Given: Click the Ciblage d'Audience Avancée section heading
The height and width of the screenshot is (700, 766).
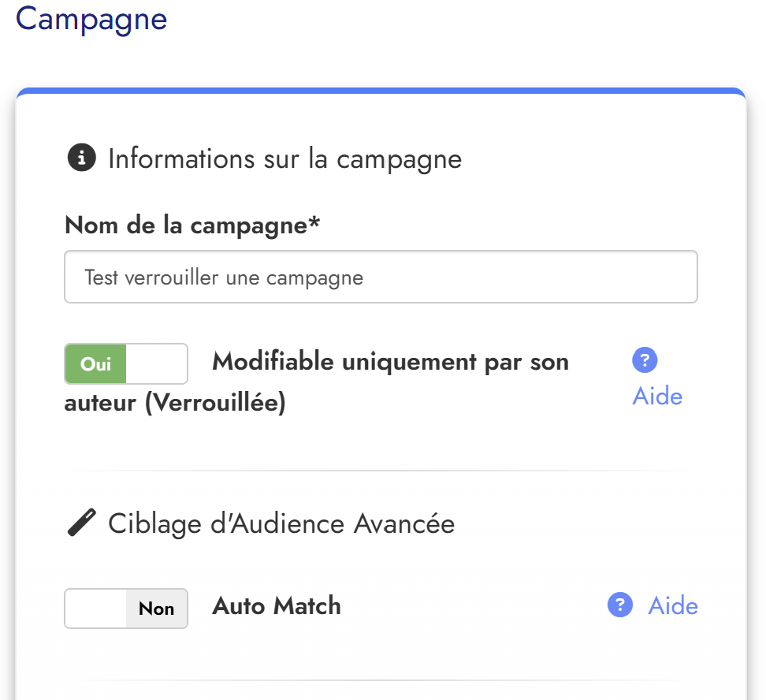Looking at the screenshot, I should coord(281,523).
